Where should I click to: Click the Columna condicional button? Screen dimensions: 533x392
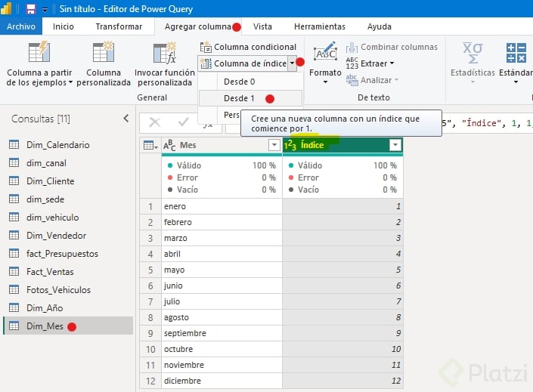click(x=249, y=47)
